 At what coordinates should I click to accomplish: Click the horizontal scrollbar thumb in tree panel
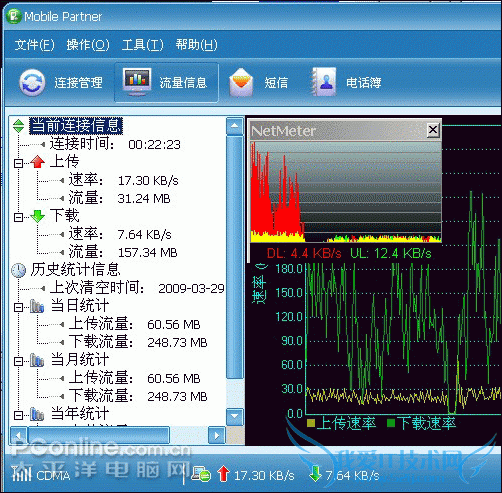[99, 435]
